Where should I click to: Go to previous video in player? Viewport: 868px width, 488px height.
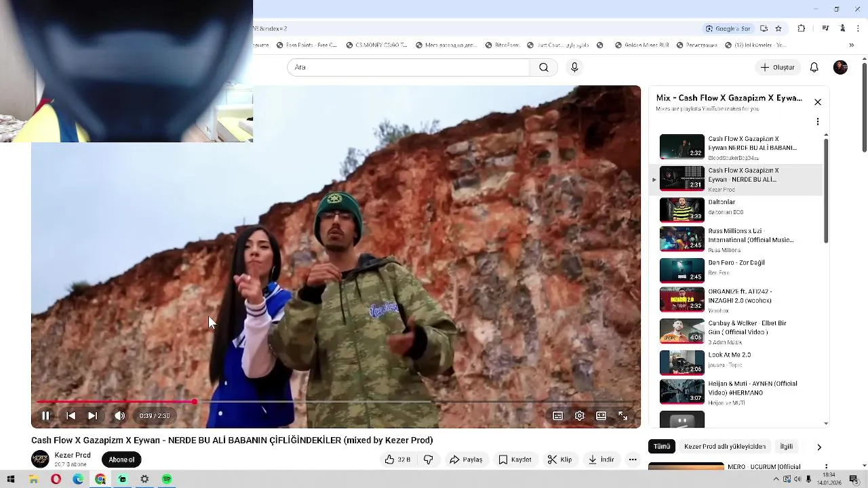click(71, 415)
